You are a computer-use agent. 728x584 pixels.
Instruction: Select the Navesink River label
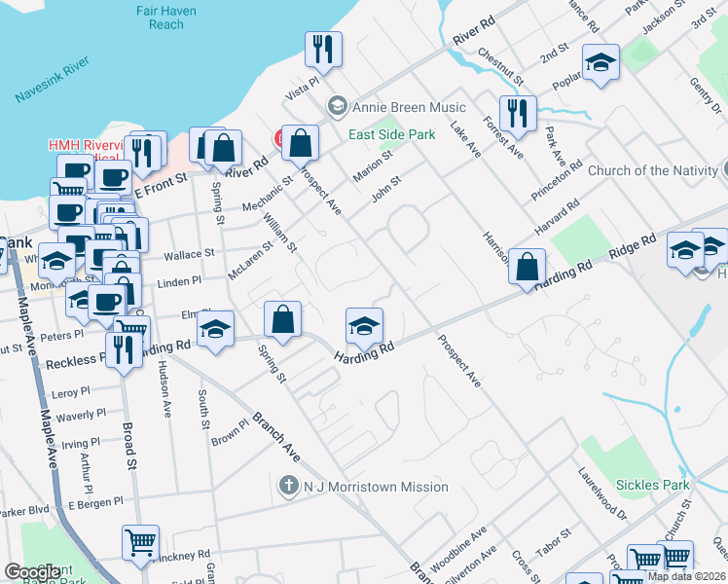[52, 80]
